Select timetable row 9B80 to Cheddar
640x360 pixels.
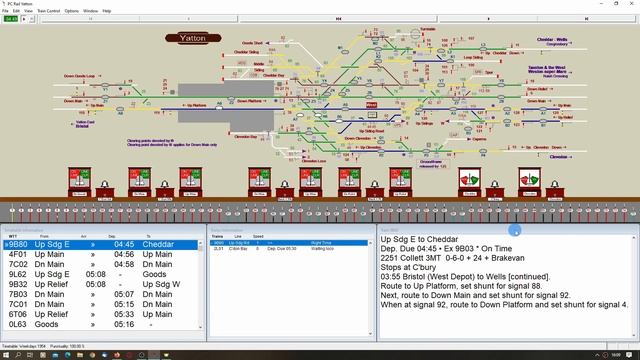pos(100,244)
